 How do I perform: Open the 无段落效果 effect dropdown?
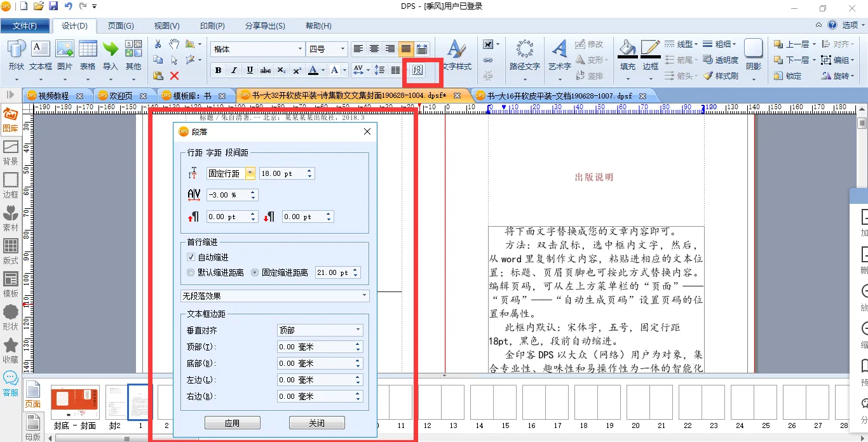(x=275, y=296)
